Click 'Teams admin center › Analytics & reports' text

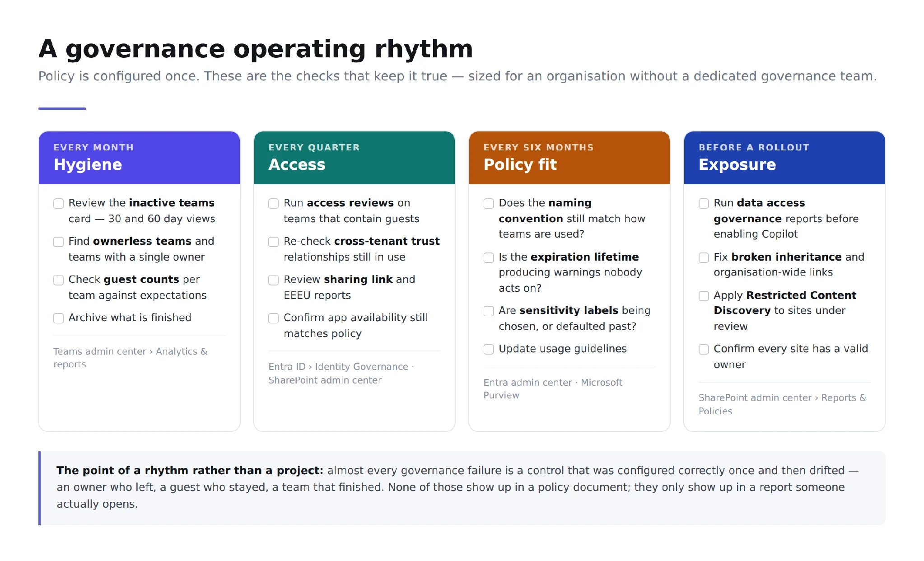point(131,358)
